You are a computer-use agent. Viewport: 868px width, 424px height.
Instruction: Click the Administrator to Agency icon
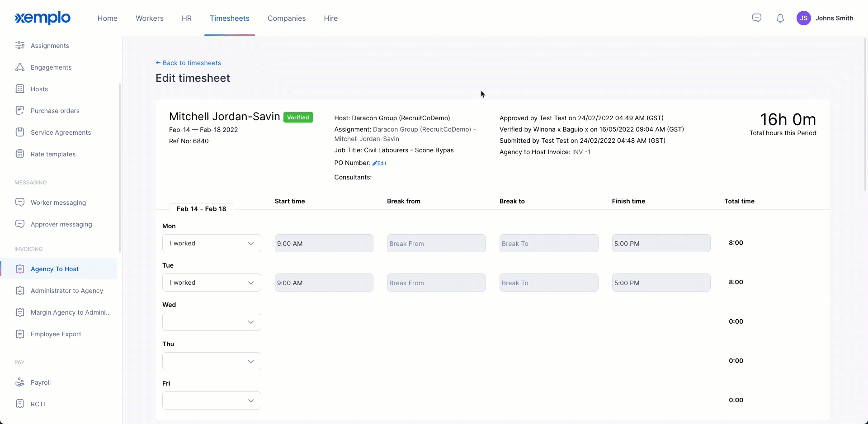[x=20, y=291]
